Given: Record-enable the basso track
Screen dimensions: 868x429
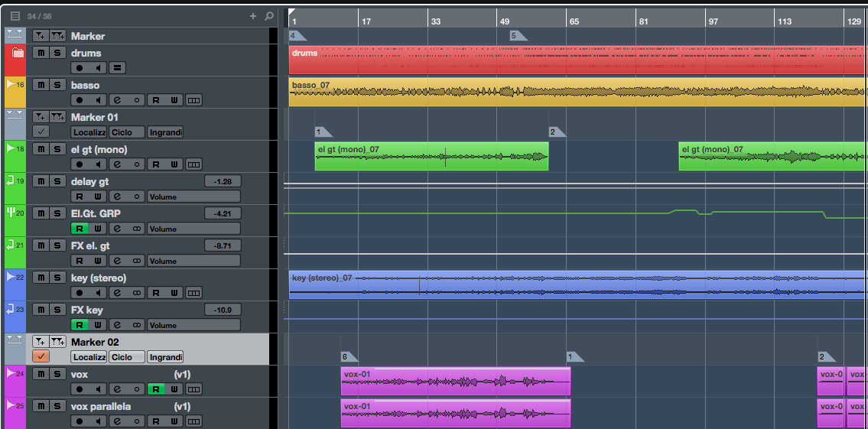Looking at the screenshot, I should pos(80,100).
